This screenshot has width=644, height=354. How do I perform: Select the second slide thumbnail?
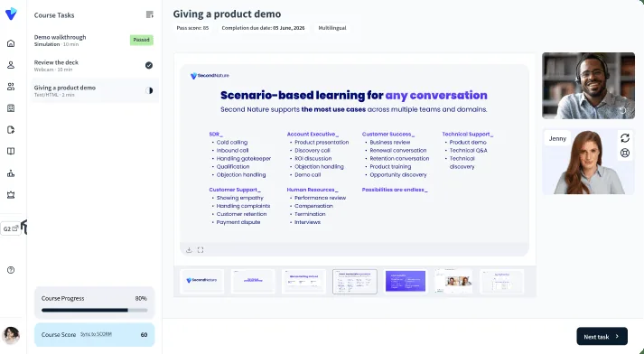[x=253, y=282]
